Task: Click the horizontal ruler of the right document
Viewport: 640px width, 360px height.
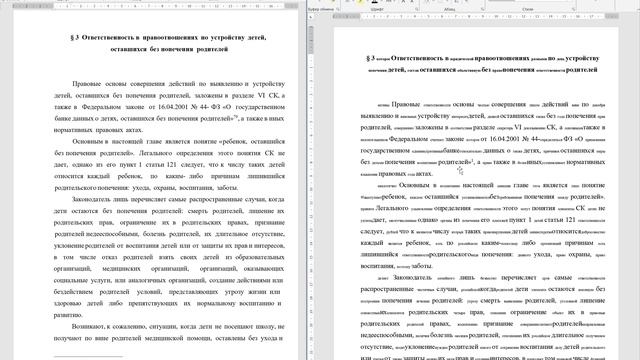Action: click(476, 16)
